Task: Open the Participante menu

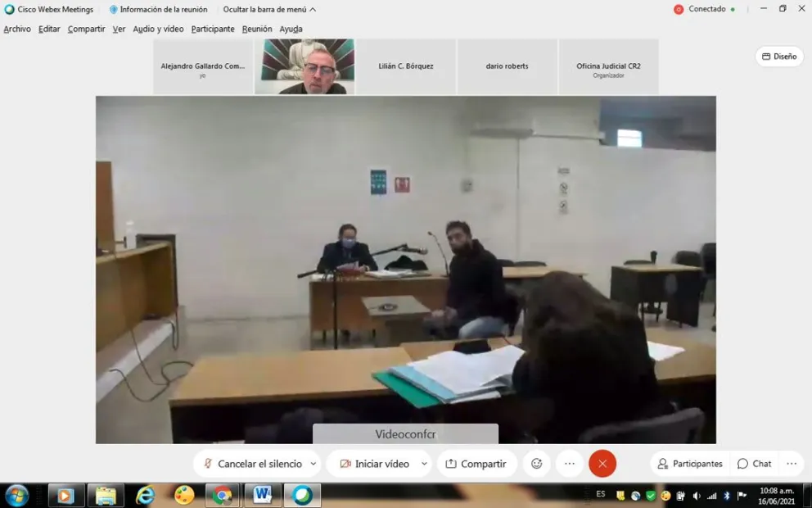Action: click(x=213, y=29)
